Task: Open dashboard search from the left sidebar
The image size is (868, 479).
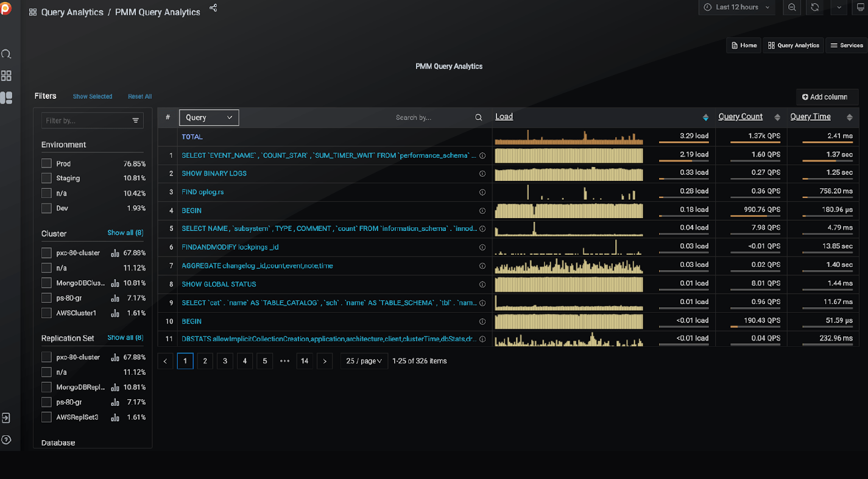Action: coord(6,54)
